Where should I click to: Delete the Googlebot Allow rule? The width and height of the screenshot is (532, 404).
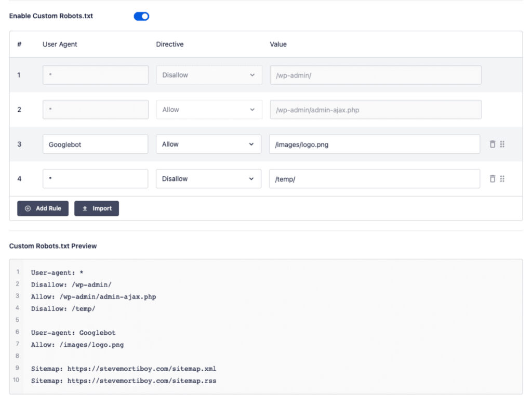click(x=491, y=144)
